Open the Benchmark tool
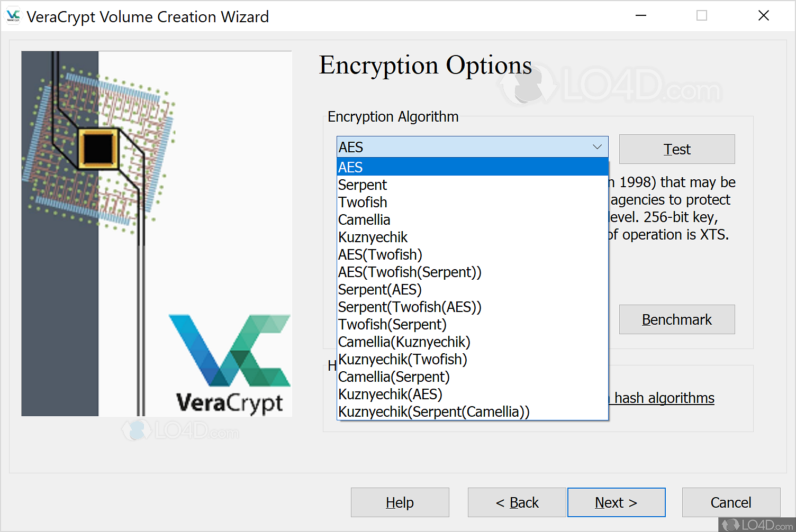Image resolution: width=796 pixels, height=532 pixels. pos(676,319)
